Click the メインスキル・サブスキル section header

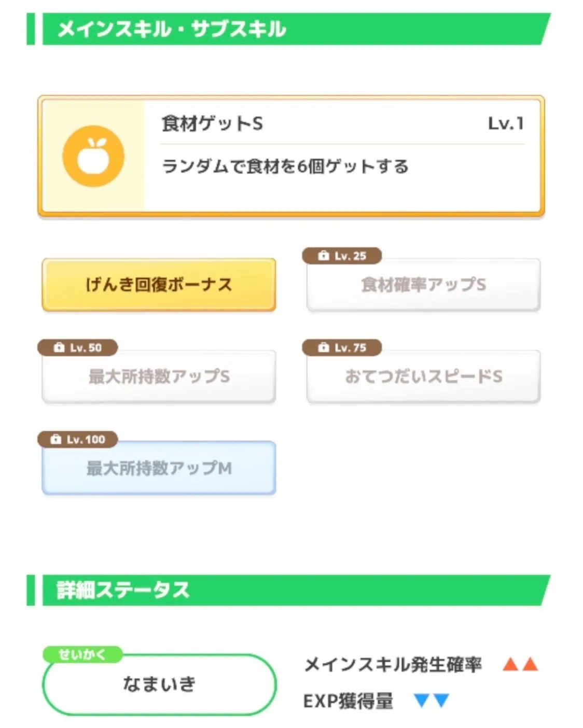pos(171,29)
